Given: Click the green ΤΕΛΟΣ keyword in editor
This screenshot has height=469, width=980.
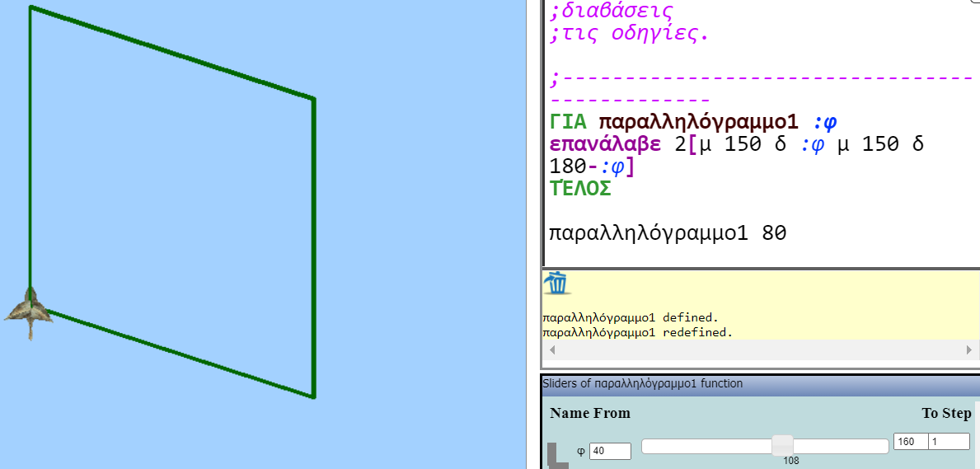Looking at the screenshot, I should [580, 189].
